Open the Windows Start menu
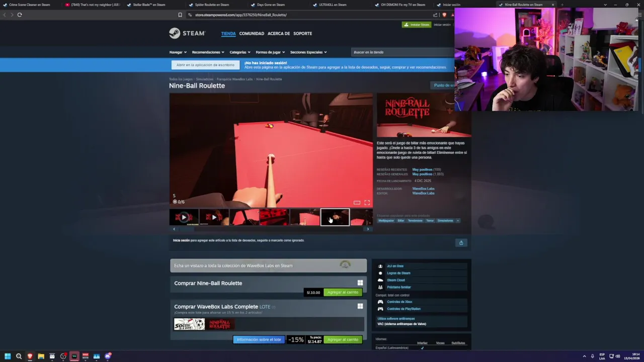The height and width of the screenshot is (362, 644). tap(8, 356)
